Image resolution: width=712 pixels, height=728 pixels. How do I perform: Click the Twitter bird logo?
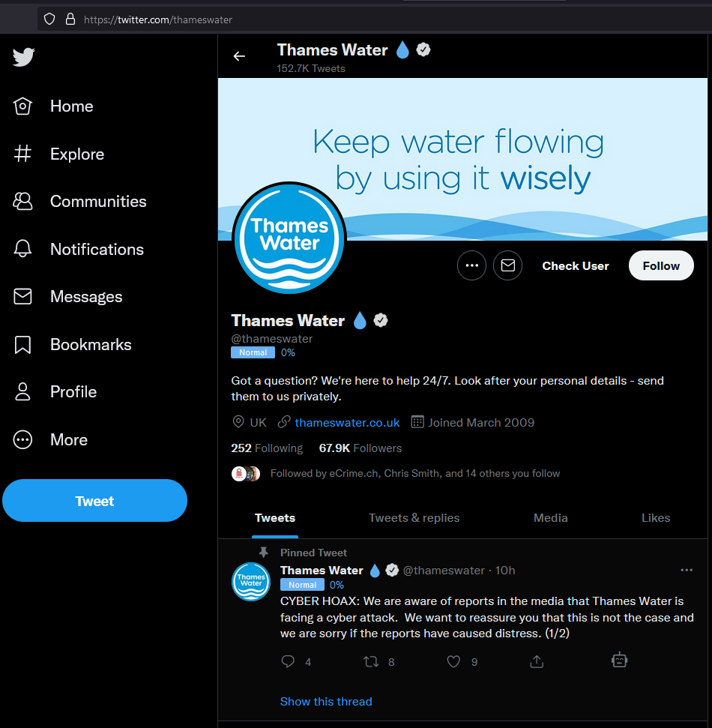coord(23,57)
